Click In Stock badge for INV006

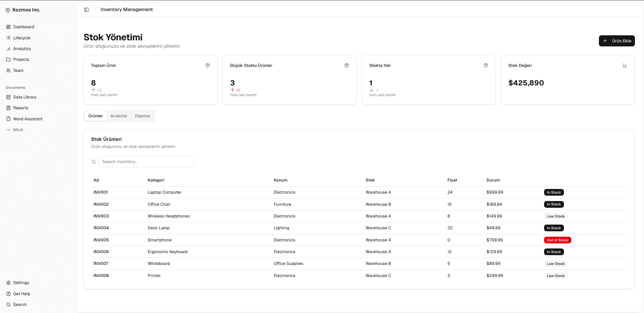pyautogui.click(x=554, y=252)
